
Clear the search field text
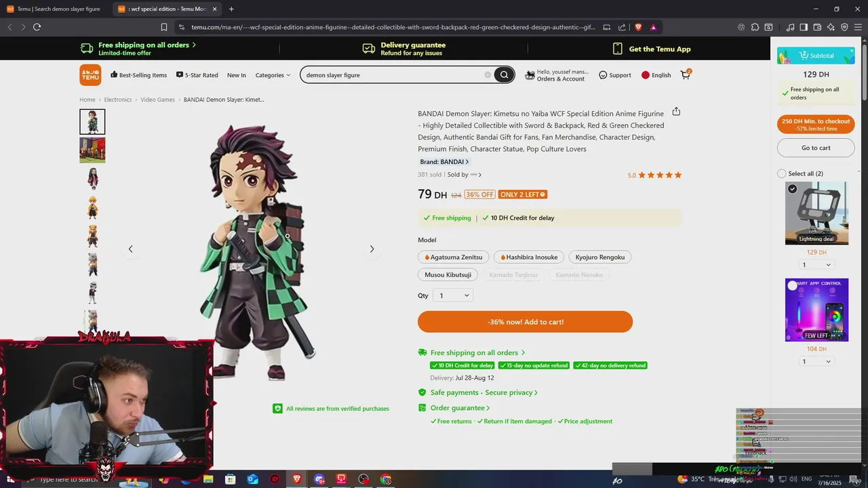[x=488, y=75]
